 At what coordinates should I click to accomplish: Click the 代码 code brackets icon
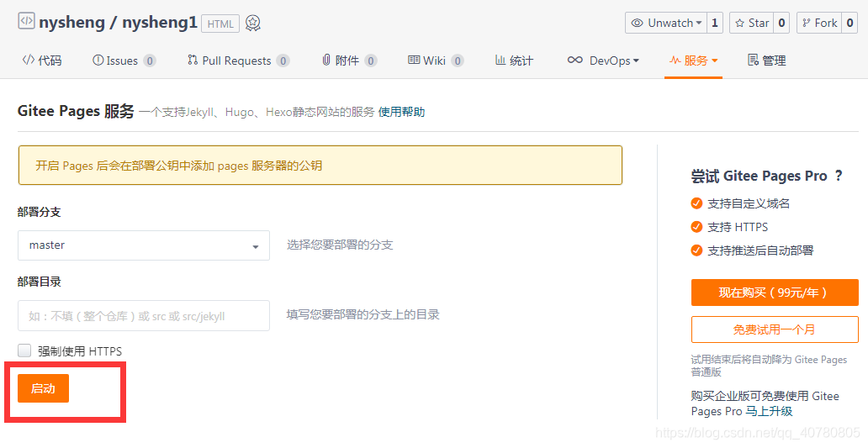(29, 60)
